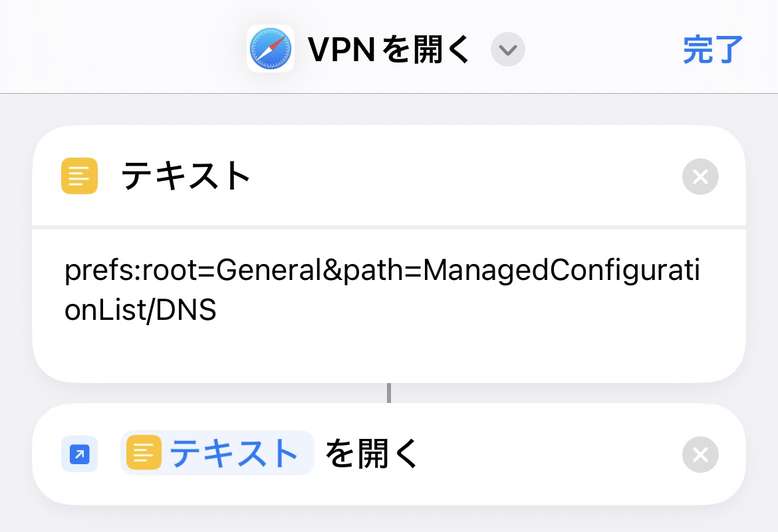Remove the テキスト action with its X
This screenshot has height=532, width=778.
pyautogui.click(x=700, y=177)
